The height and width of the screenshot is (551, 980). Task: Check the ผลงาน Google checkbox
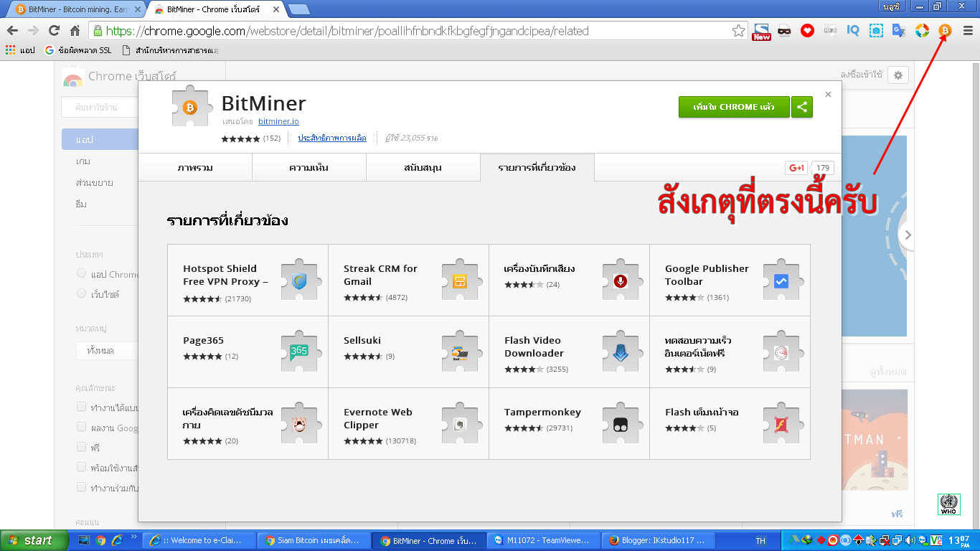[x=82, y=428]
